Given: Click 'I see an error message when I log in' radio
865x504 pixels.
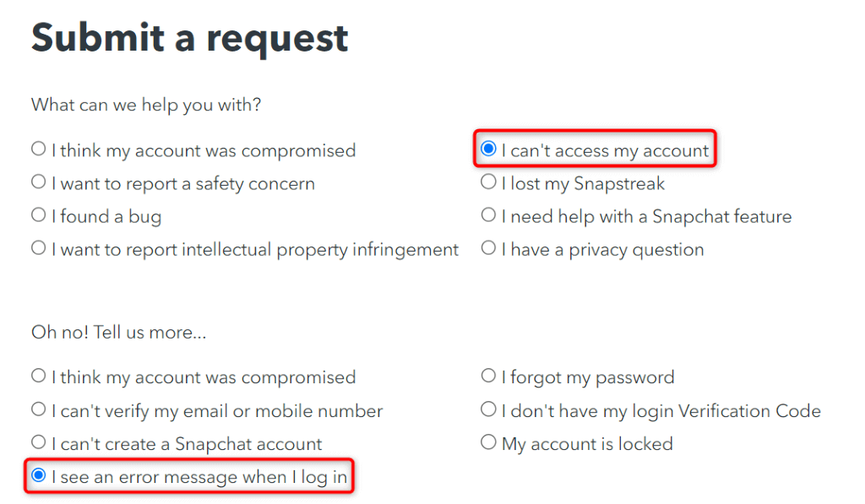Looking at the screenshot, I should [39, 476].
